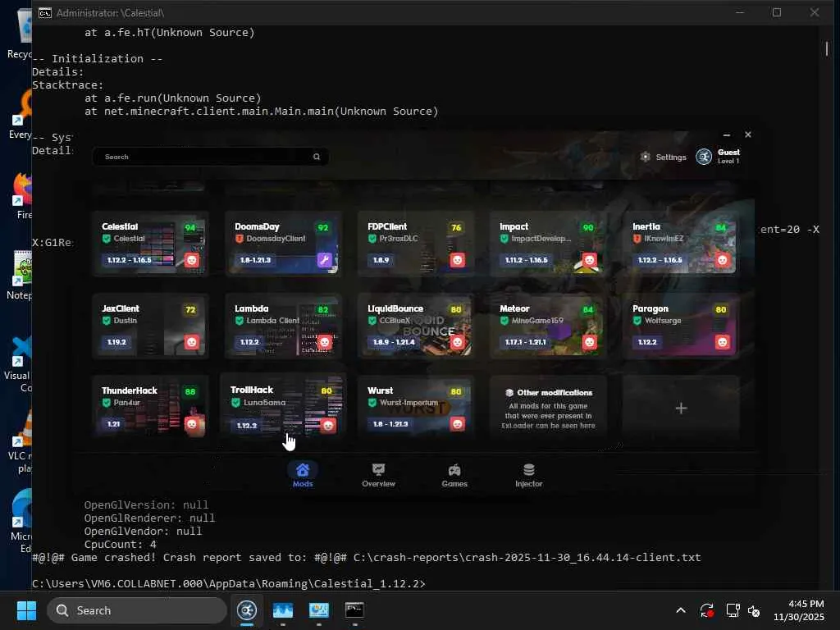Click the red face icon on Celestial card

(191, 260)
